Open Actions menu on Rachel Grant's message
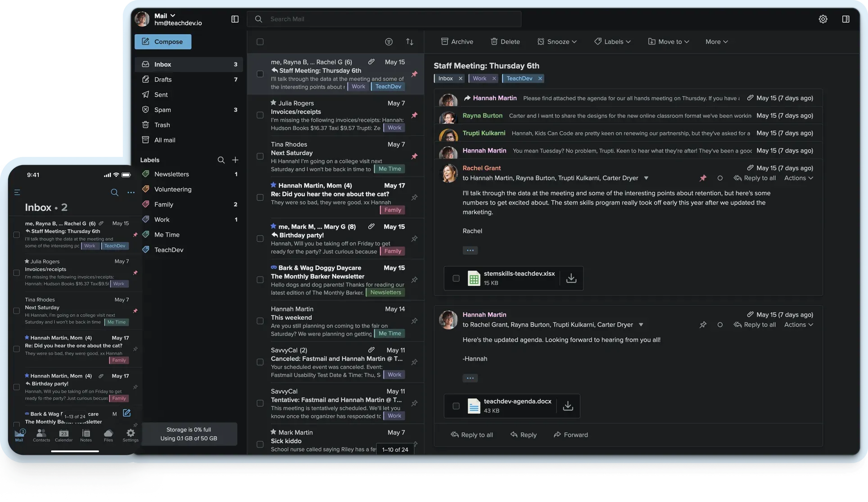This screenshot has width=868, height=502. pos(798,178)
